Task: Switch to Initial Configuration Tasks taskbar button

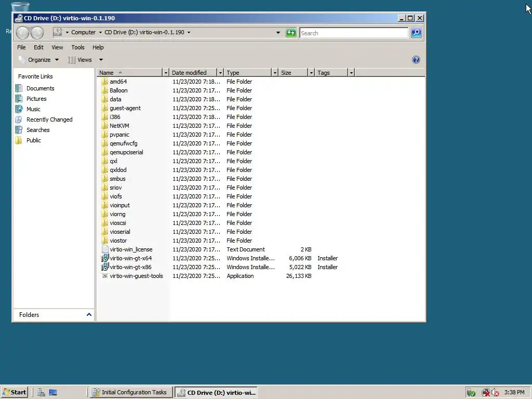Action: point(131,392)
